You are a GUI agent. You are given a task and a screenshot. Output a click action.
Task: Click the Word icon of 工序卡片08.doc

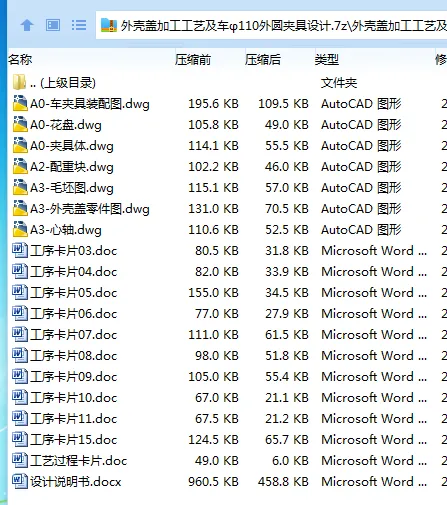(20, 355)
